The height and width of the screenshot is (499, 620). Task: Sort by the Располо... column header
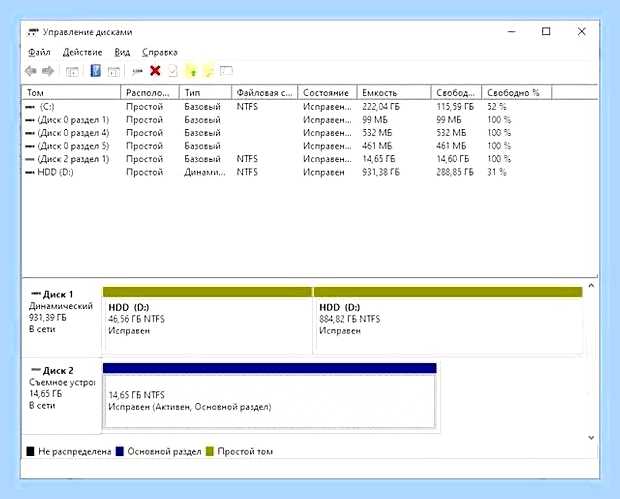150,93
